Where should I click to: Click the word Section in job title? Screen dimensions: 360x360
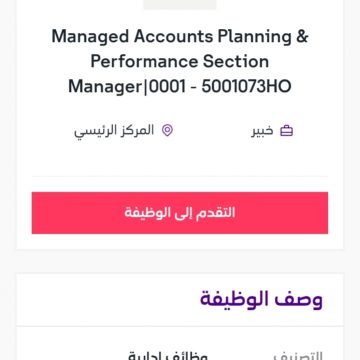236,62
